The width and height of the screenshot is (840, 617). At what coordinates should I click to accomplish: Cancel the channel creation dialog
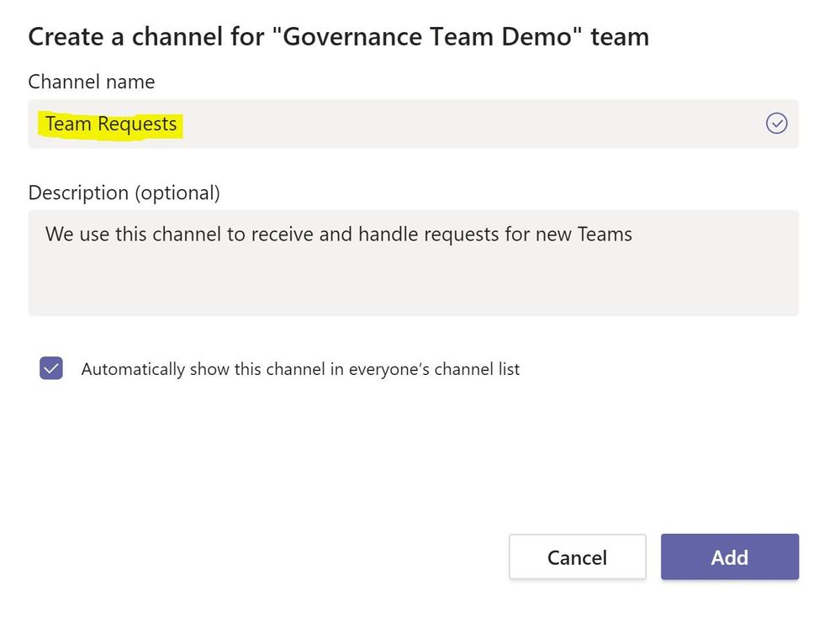pos(577,556)
